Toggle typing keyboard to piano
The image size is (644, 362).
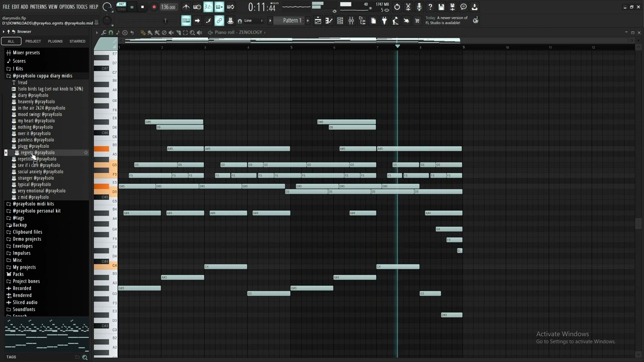(186, 21)
